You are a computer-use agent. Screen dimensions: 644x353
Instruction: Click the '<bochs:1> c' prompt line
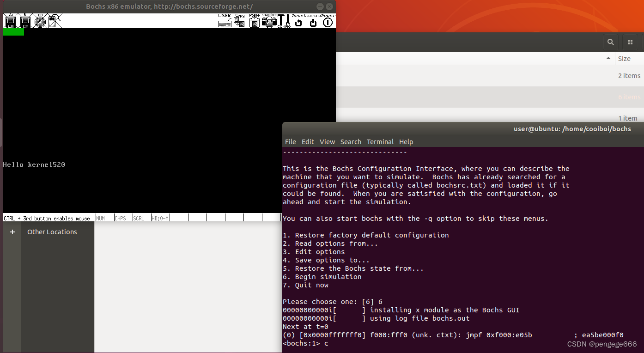305,343
